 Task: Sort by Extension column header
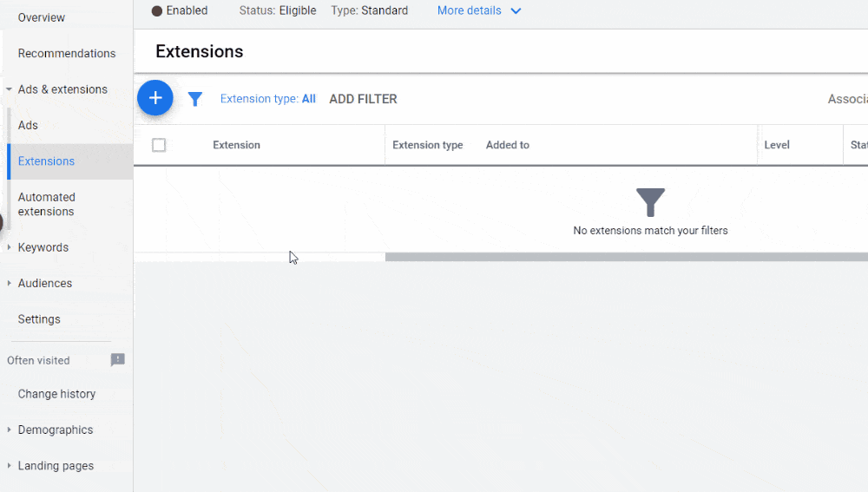click(x=236, y=145)
